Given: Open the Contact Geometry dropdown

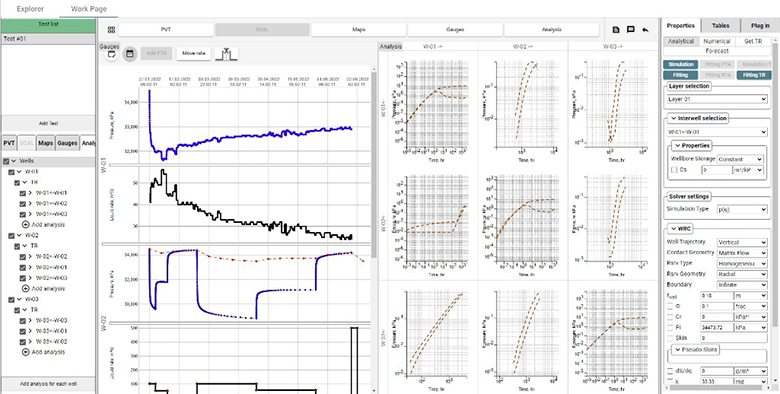Looking at the screenshot, I should (x=742, y=253).
